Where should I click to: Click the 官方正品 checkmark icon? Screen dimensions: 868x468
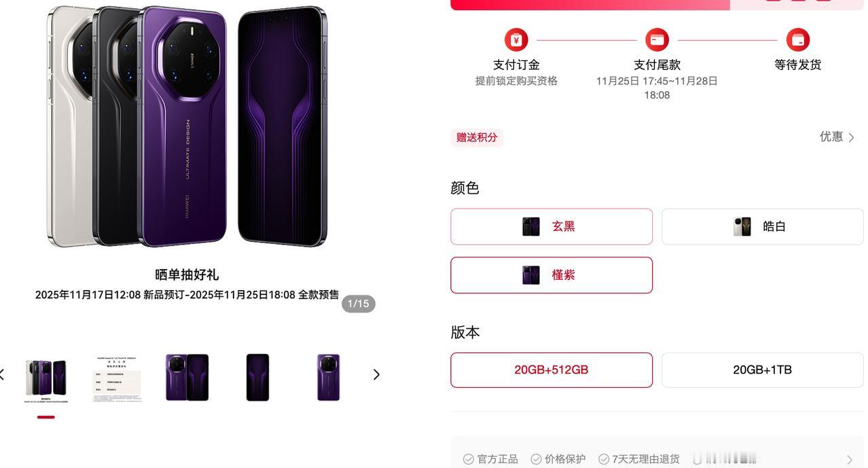tap(469, 459)
